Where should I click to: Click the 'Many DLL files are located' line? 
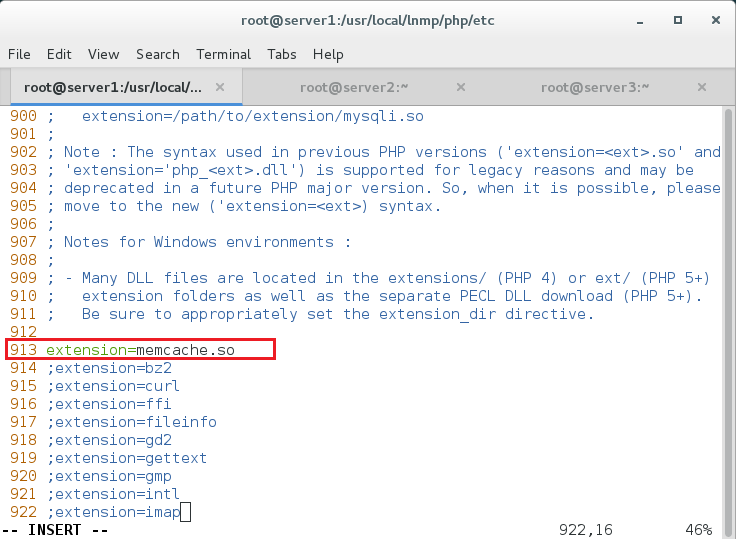[387, 278]
